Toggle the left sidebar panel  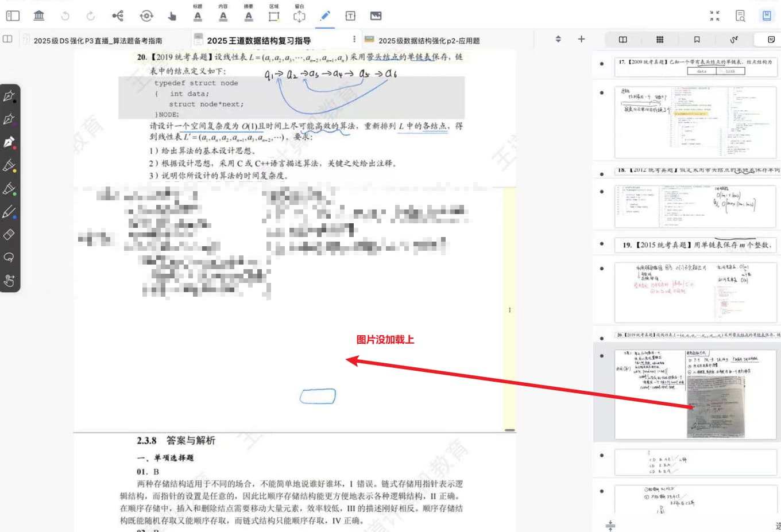pos(13,15)
